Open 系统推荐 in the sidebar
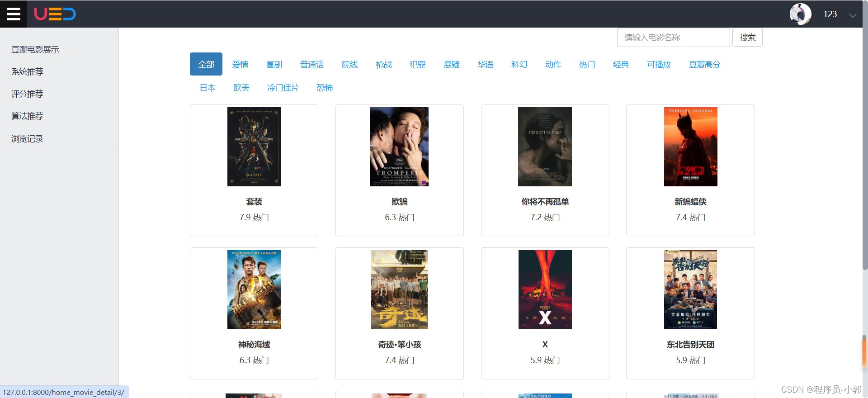Viewport: 868px width, 398px height. [x=27, y=72]
